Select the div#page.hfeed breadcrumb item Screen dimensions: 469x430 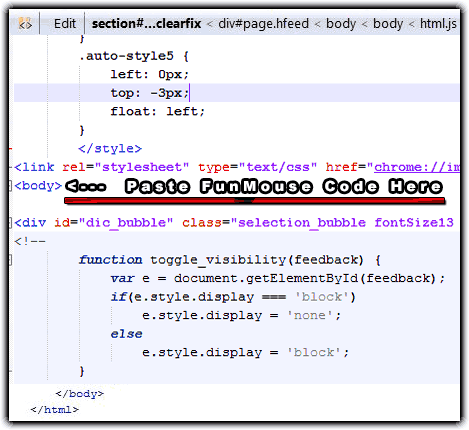click(x=263, y=24)
